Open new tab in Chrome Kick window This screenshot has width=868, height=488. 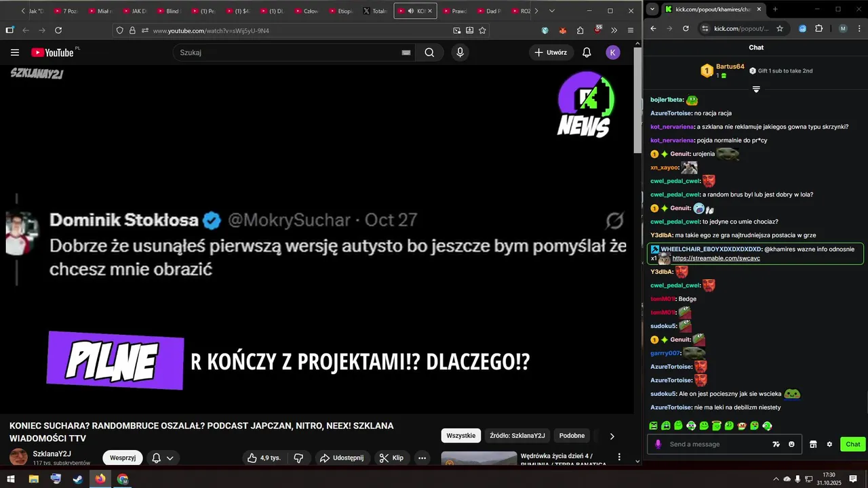point(775,9)
